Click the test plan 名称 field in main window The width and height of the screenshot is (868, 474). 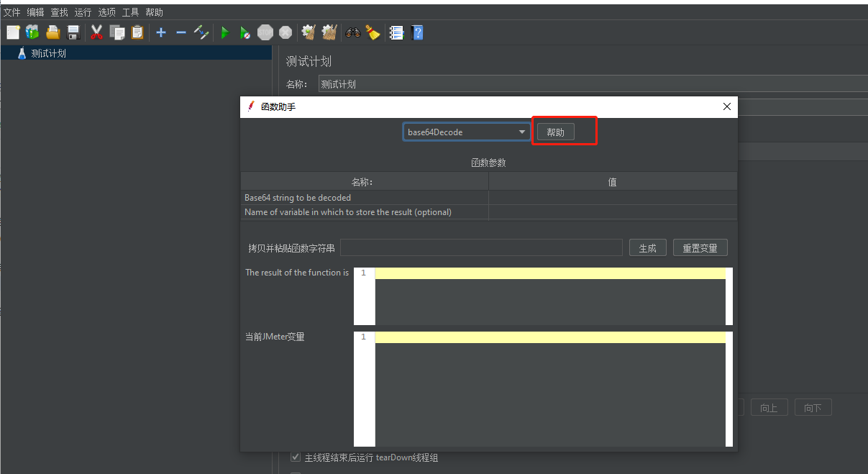coord(593,84)
